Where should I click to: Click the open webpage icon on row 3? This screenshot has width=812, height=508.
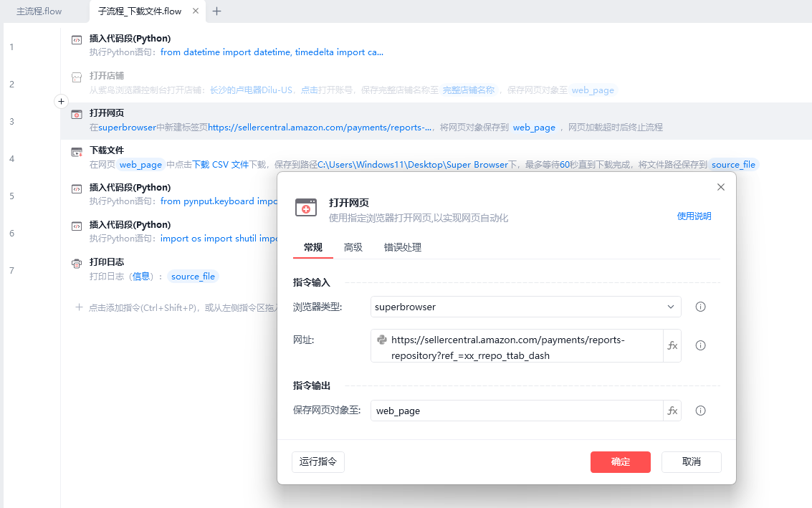tap(77, 115)
